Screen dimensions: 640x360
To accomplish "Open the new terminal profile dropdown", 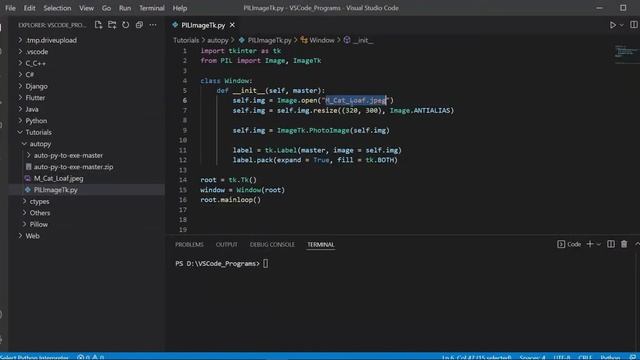I will point(599,244).
